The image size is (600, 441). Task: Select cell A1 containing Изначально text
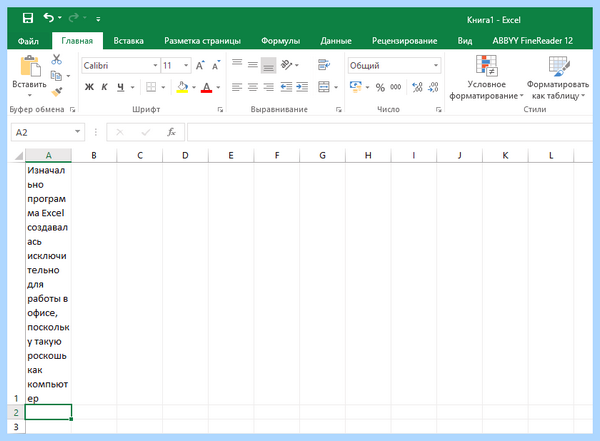click(48, 284)
